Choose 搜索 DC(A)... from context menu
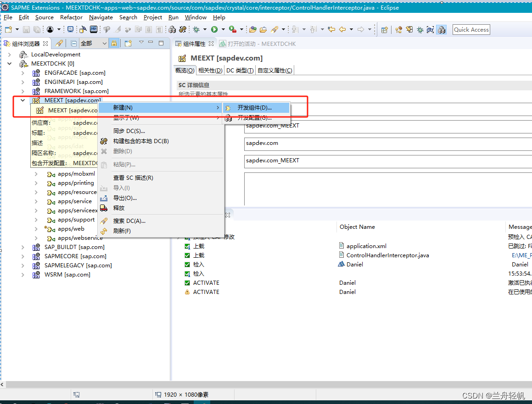The height and width of the screenshot is (404, 532). tap(161, 221)
